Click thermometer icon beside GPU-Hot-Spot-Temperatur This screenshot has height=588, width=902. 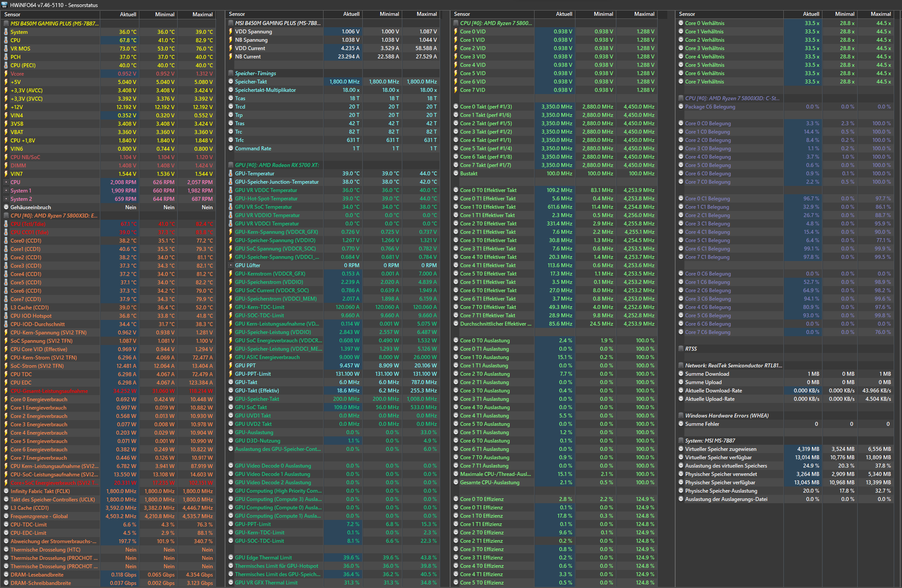(231, 199)
